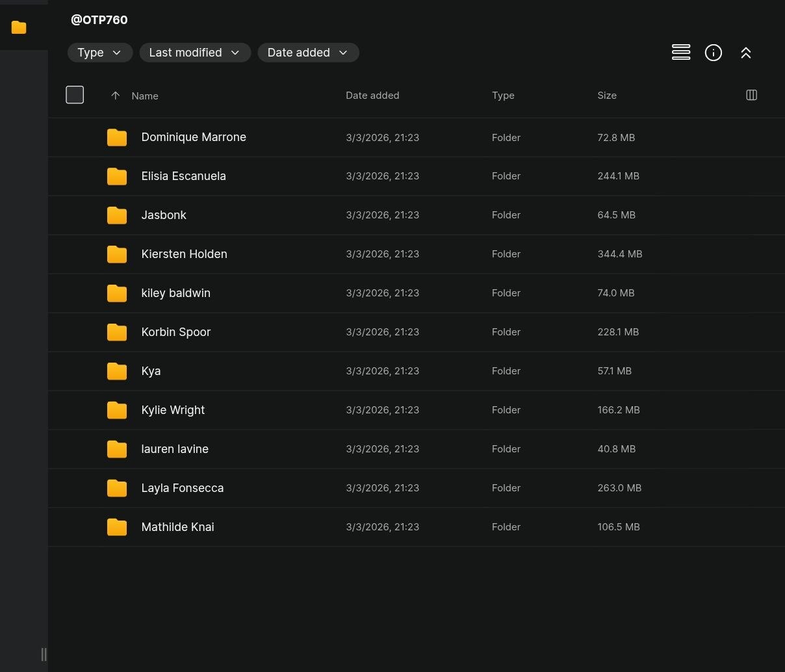The width and height of the screenshot is (785, 672).
Task: Click the folder icon in the left sidebar
Action: coord(19,27)
